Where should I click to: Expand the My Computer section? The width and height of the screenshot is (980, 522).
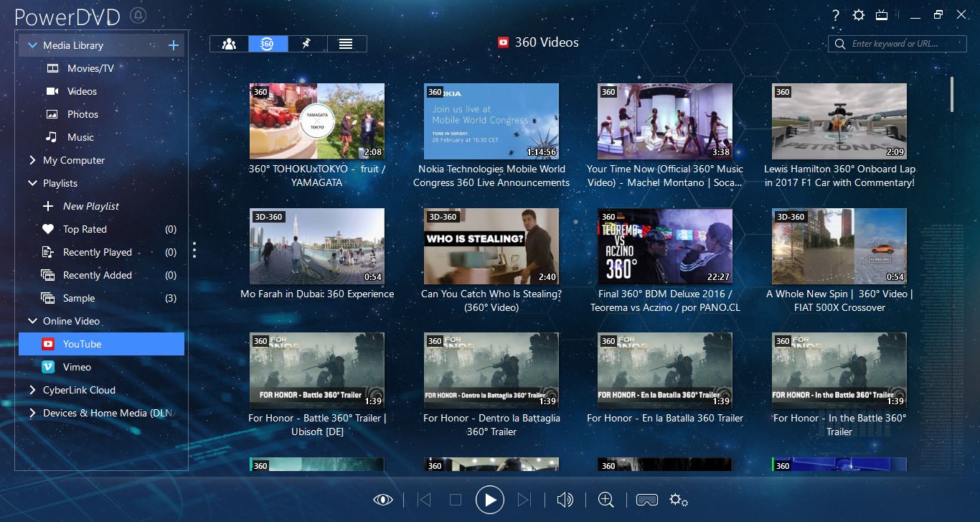click(x=32, y=160)
